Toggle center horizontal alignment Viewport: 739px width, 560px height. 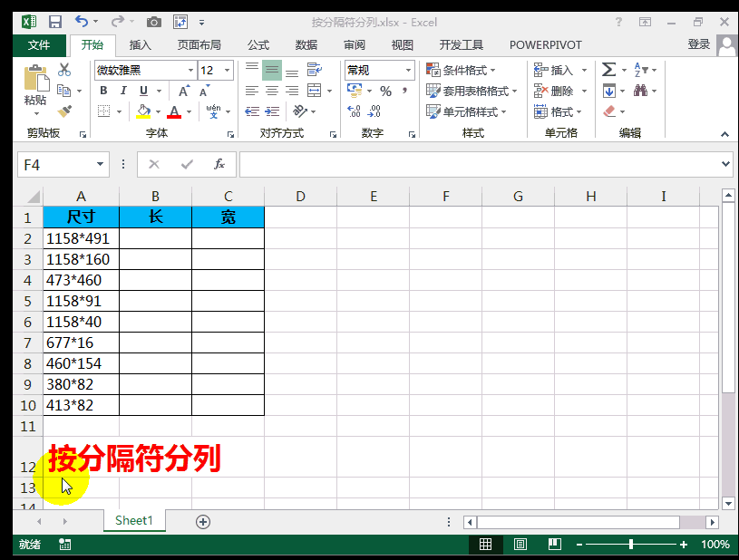272,91
